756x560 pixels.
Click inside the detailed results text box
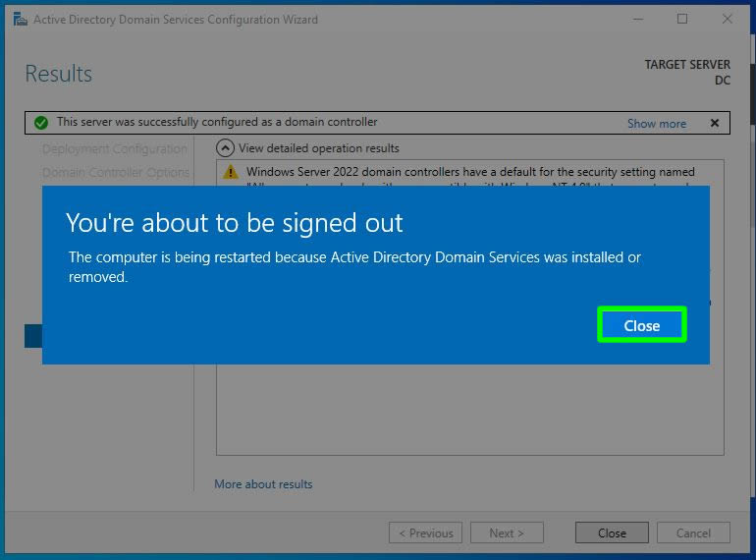[x=469, y=413]
